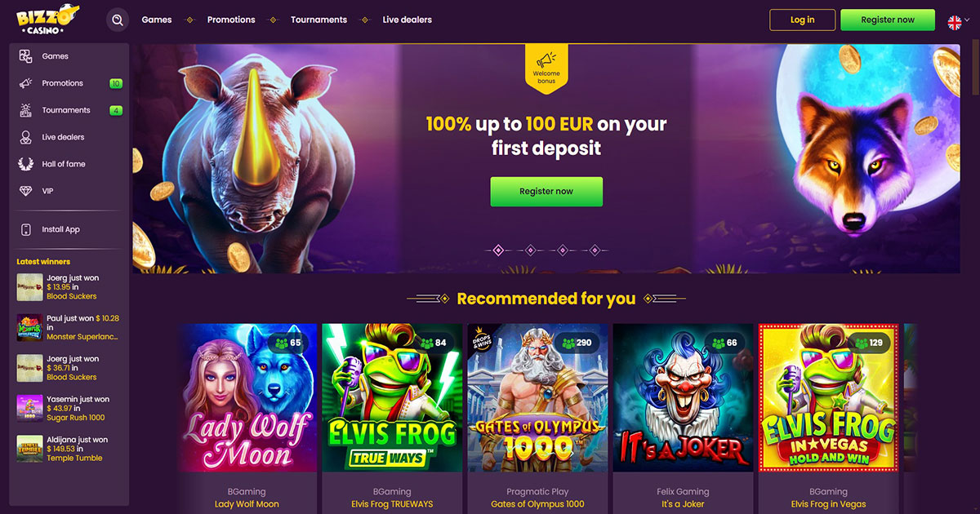Open the Tournaments top menu item
This screenshot has width=980, height=514.
coord(318,20)
